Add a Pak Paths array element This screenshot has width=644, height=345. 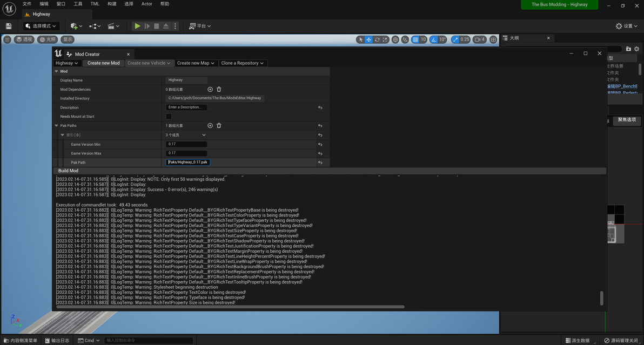[x=210, y=126]
